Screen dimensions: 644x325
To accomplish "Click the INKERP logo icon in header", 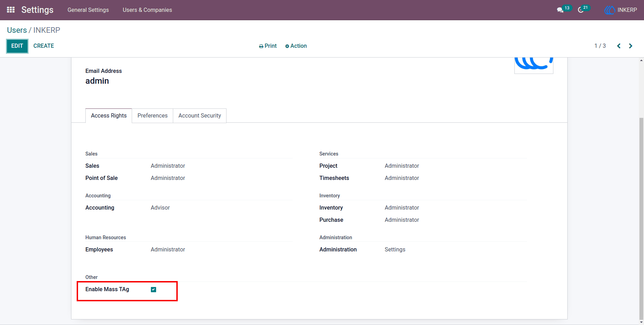I will point(610,10).
